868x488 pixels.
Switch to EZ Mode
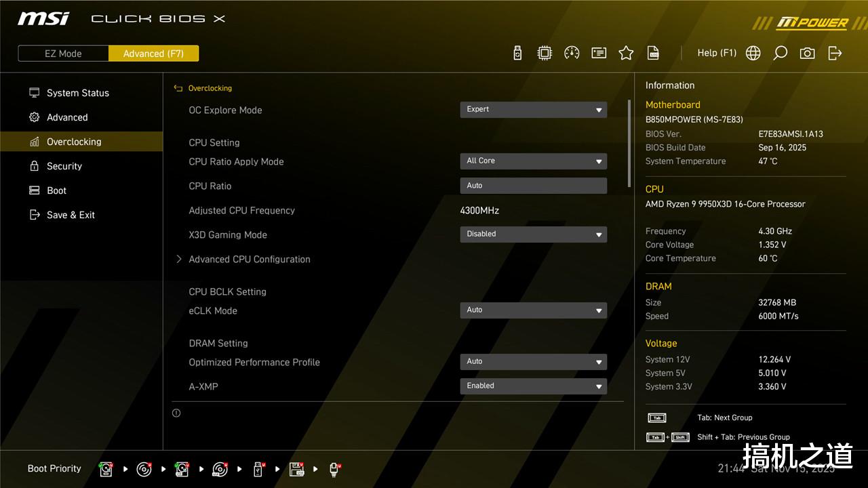pos(63,54)
